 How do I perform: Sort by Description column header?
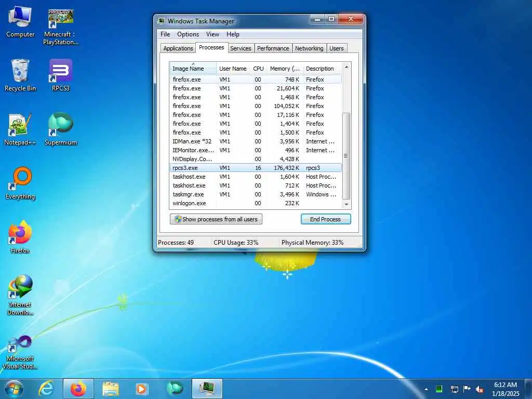[322, 68]
